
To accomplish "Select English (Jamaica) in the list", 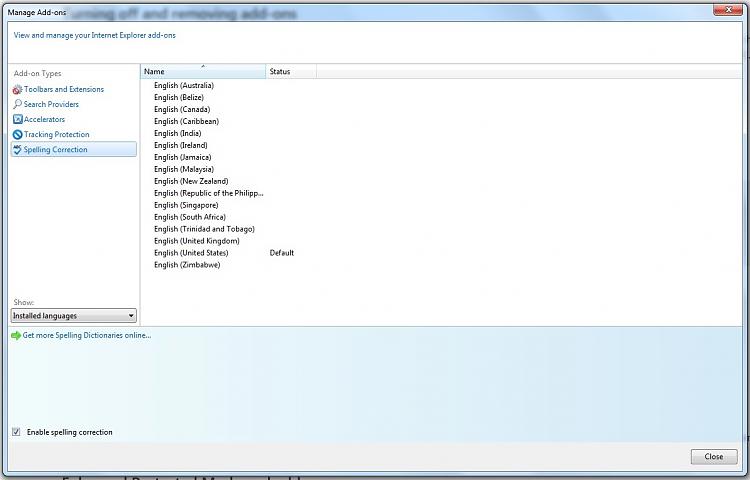I will 182,157.
